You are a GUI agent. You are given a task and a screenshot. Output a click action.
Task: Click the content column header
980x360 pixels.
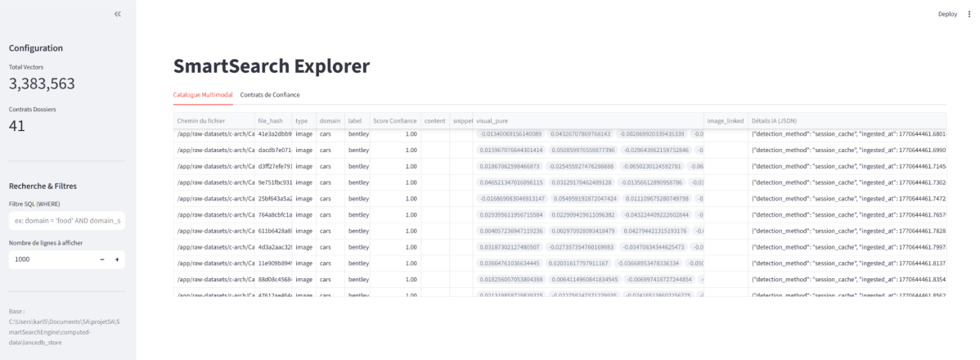(434, 120)
